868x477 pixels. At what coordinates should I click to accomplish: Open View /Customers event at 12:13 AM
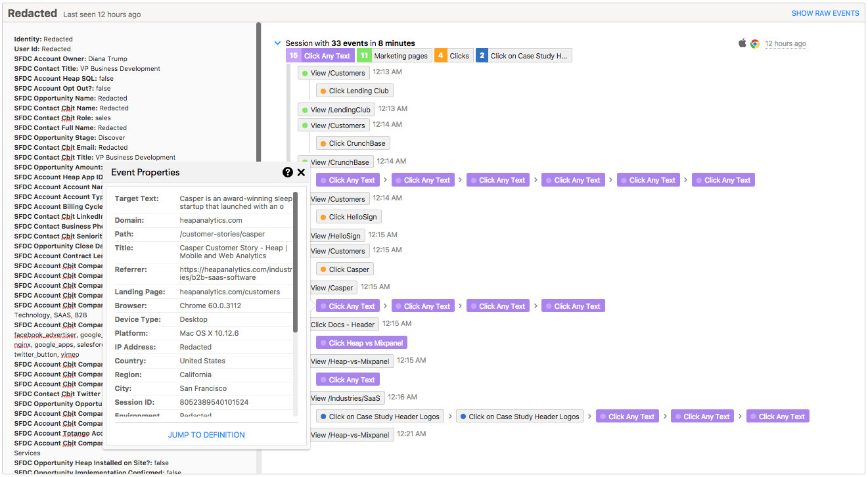point(334,73)
